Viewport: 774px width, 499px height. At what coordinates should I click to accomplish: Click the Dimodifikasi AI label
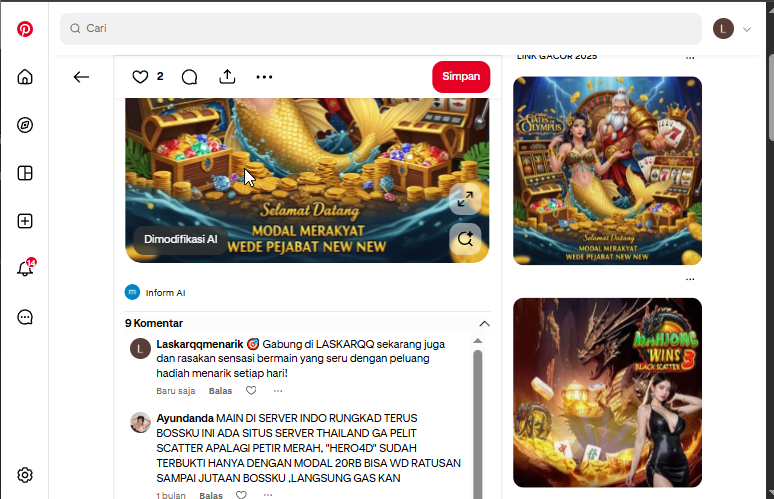pos(180,239)
